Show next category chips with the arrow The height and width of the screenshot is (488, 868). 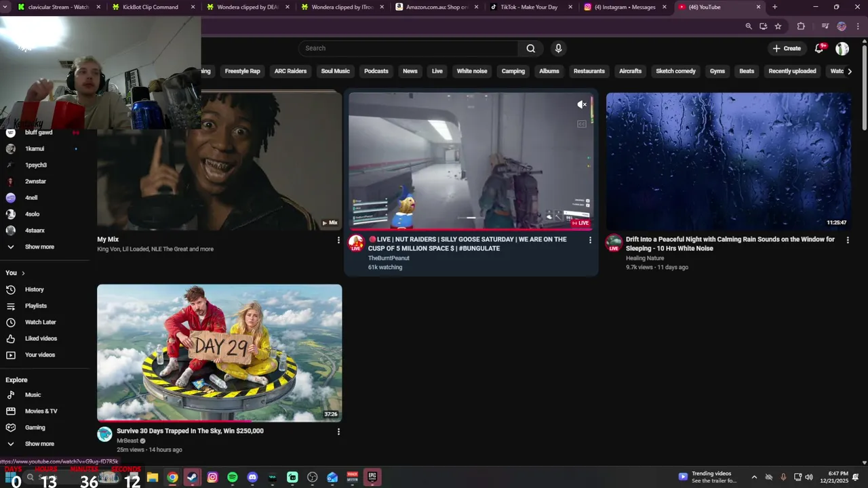(x=850, y=71)
